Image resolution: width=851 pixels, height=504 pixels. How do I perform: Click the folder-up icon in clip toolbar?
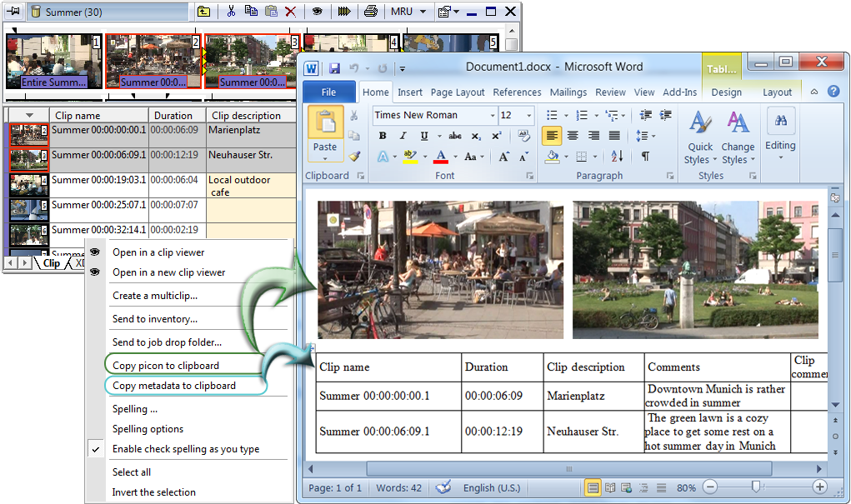(x=203, y=12)
